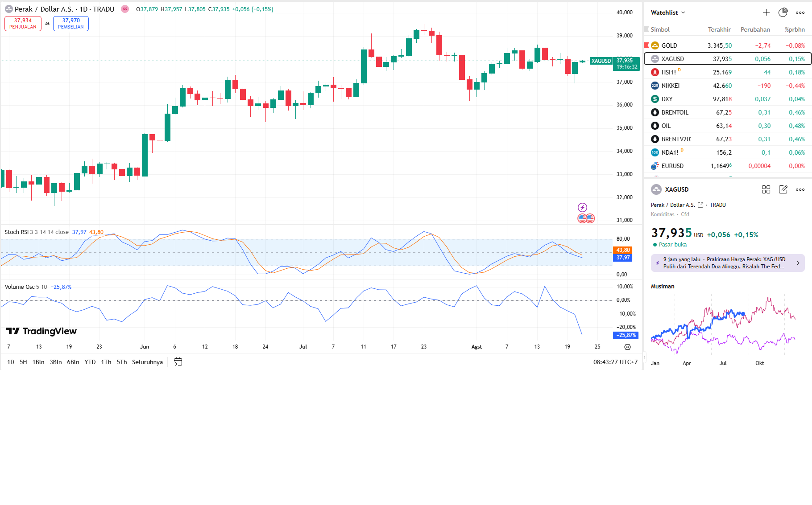The width and height of the screenshot is (812, 505).
Task: Click the purple lightning news event marker
Action: tap(582, 207)
